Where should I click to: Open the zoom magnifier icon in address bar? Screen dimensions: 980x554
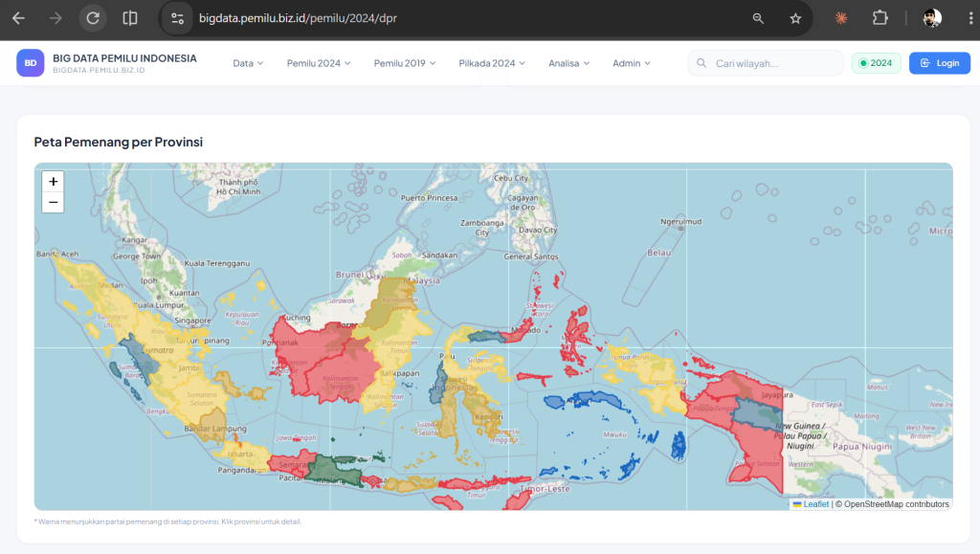(758, 18)
